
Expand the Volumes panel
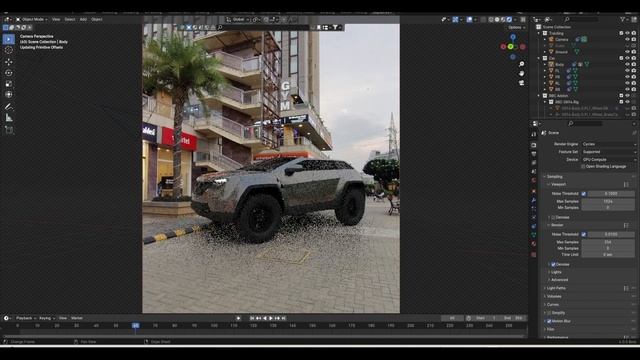[553, 296]
